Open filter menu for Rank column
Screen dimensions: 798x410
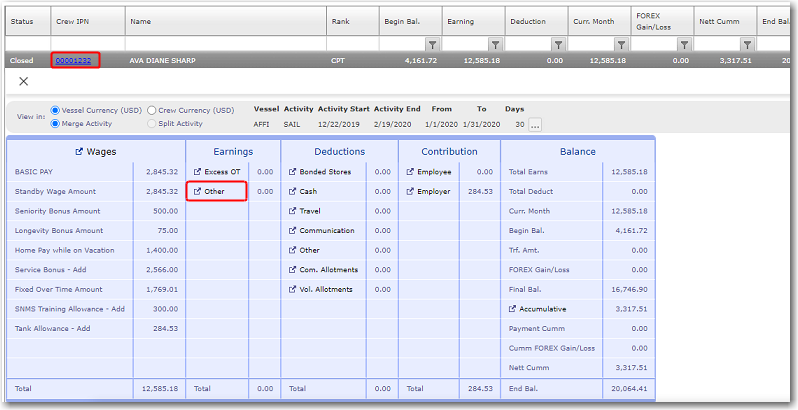pyautogui.click(x=431, y=45)
